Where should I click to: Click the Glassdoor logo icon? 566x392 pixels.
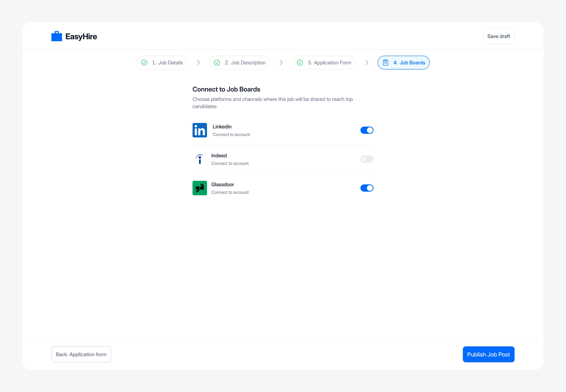200,188
